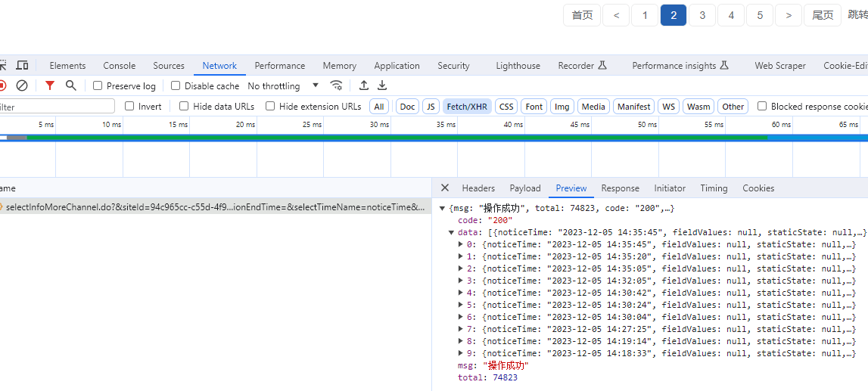This screenshot has height=391, width=868.
Task: Open network conditions Wi-Fi icon
Action: [337, 85]
